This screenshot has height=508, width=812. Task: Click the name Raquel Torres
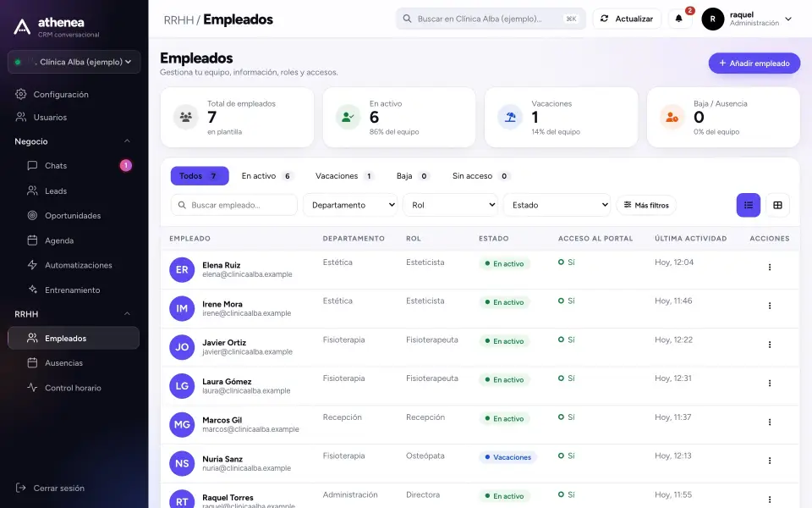click(x=228, y=498)
